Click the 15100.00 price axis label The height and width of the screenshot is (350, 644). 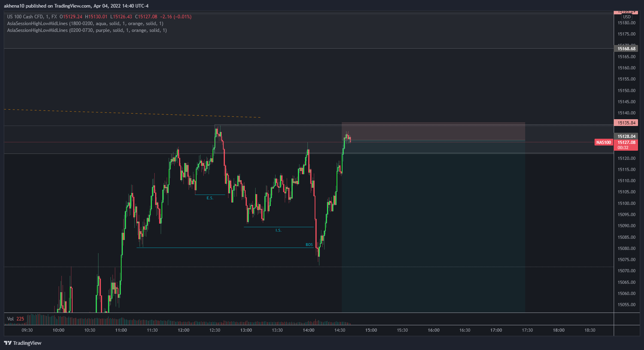[x=626, y=203]
